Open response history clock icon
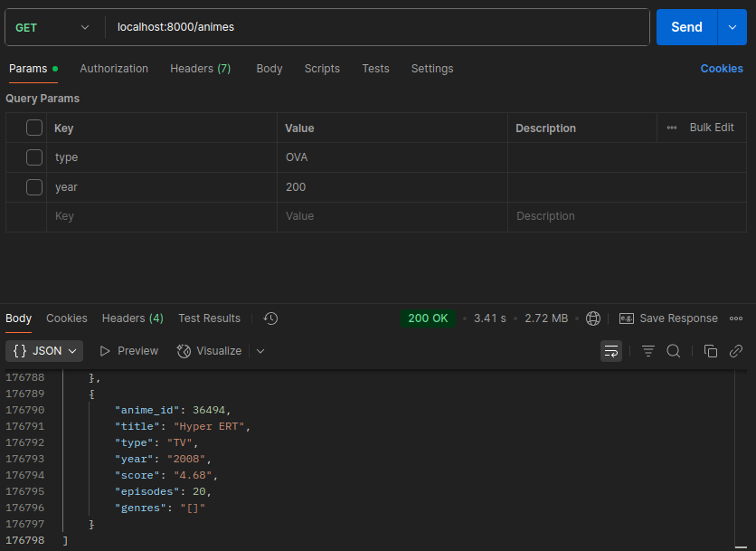This screenshot has width=756, height=551. coord(270,318)
